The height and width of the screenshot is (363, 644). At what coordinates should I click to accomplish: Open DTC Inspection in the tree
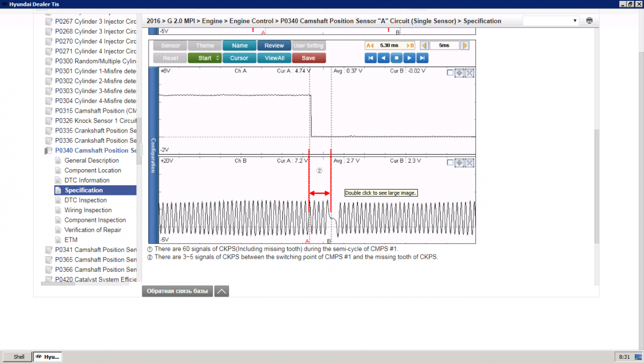click(x=86, y=200)
